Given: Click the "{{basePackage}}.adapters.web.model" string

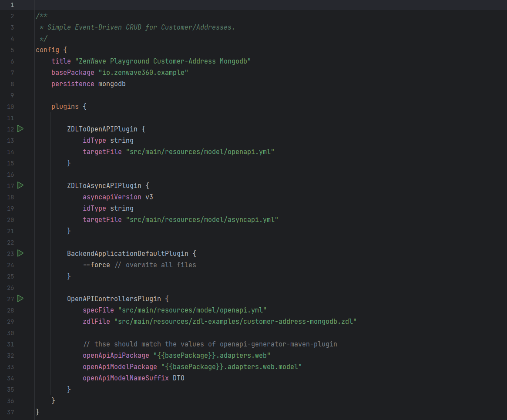Looking at the screenshot, I should point(232,366).
